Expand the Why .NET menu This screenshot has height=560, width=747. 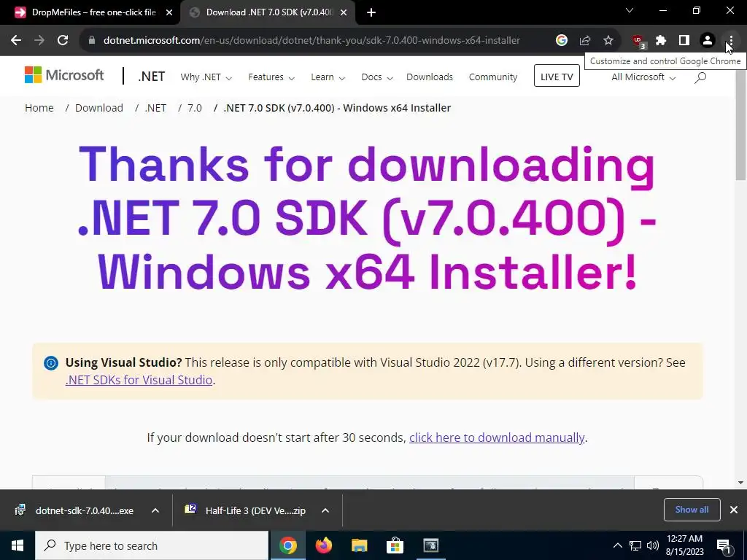(206, 77)
